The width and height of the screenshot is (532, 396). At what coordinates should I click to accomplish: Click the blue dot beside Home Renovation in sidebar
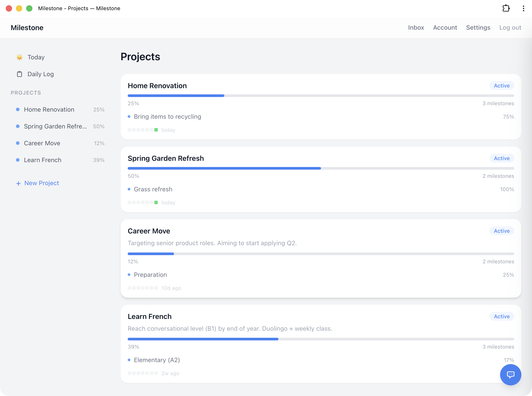[x=18, y=109]
